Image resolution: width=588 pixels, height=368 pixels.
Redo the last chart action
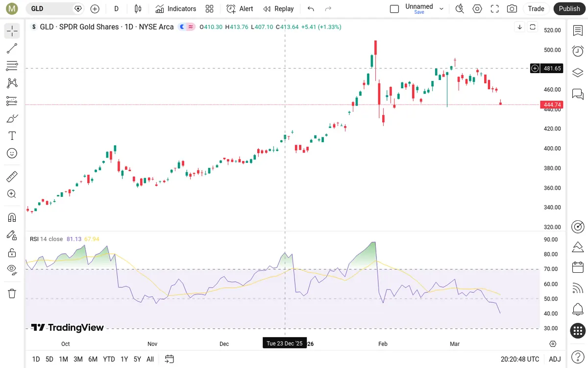pos(328,9)
